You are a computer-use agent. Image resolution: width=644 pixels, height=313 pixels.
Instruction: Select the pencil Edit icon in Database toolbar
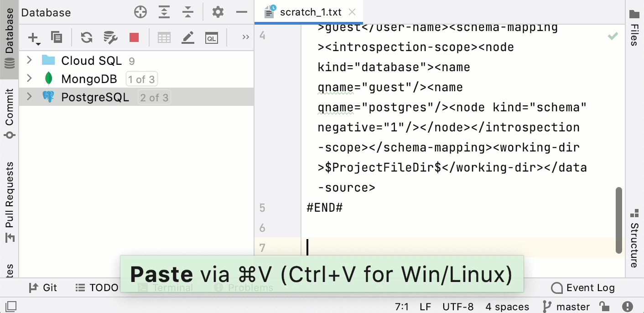187,38
